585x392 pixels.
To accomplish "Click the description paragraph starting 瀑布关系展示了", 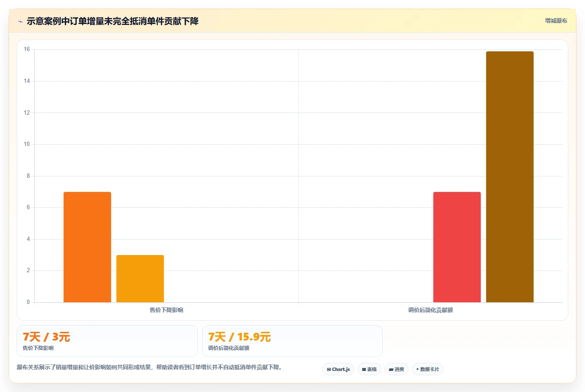I will coord(150,368).
